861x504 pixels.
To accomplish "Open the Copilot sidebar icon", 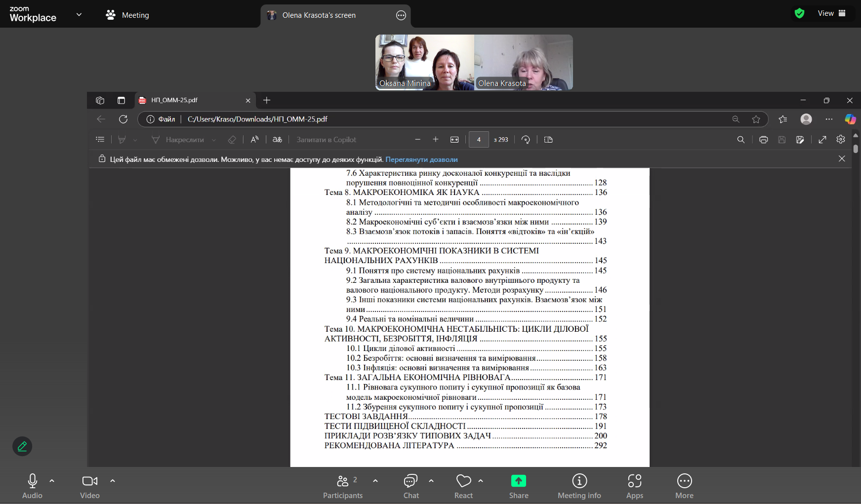I will point(850,119).
